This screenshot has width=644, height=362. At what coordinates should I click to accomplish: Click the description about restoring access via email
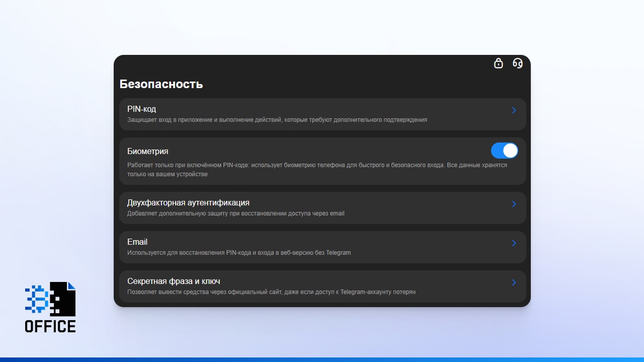coord(235,213)
